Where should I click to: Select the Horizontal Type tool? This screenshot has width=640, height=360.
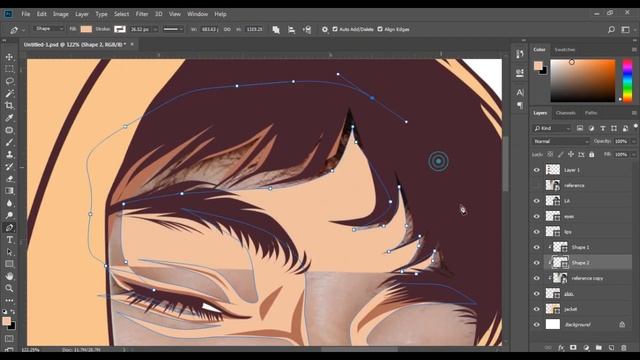[x=9, y=240]
